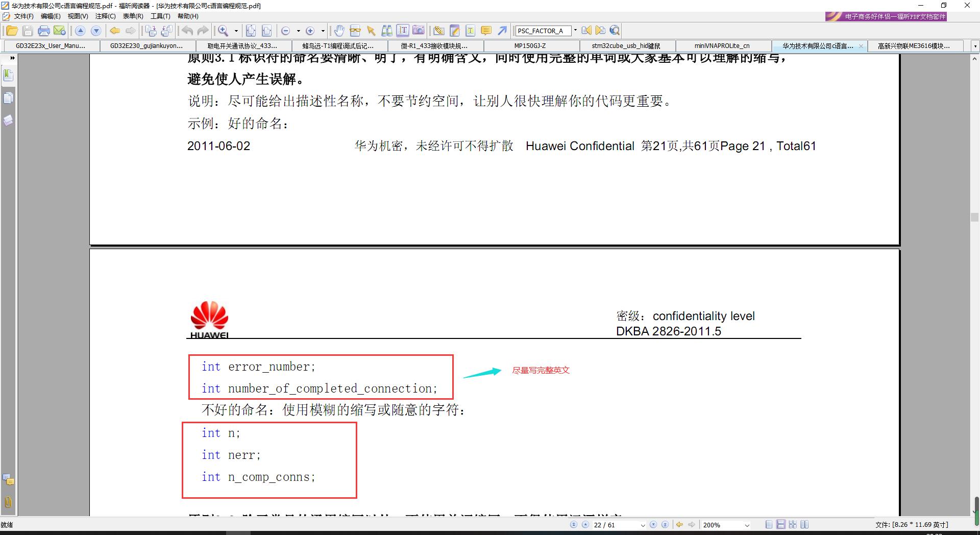Viewport: 980px width, 535px height.
Task: Toggle the Select Text tool
Action: pyautogui.click(x=403, y=31)
